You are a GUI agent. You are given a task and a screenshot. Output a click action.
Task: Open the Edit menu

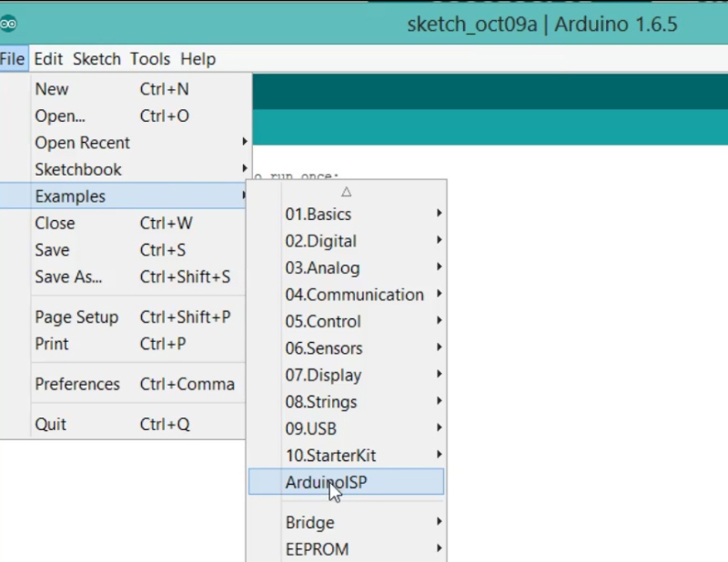pyautogui.click(x=48, y=59)
